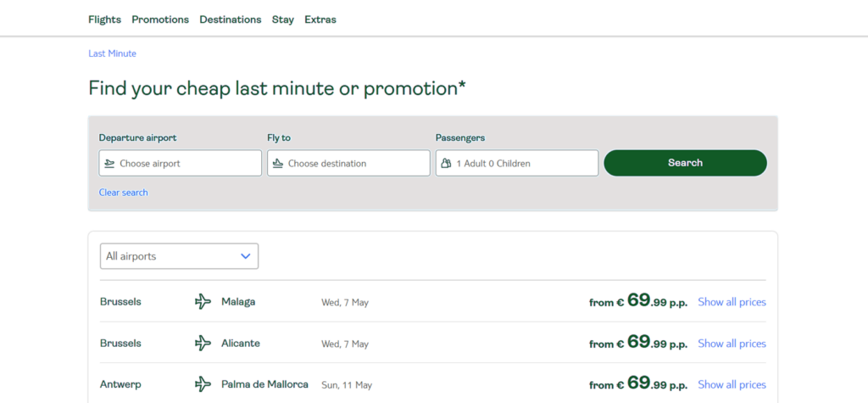Click the passengers luggage icon
The image size is (868, 403).
pyautogui.click(x=446, y=164)
